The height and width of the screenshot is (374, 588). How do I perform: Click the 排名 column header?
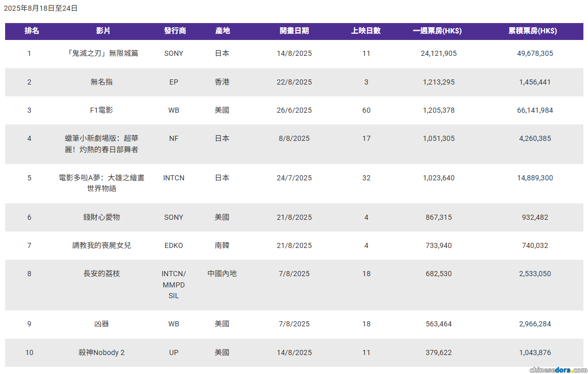pyautogui.click(x=32, y=31)
